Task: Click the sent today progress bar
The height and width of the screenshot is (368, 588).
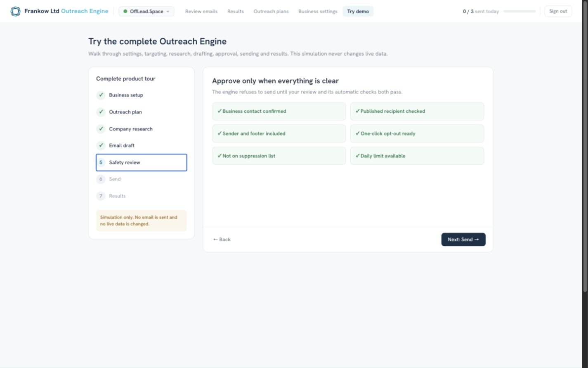Action: point(520,11)
